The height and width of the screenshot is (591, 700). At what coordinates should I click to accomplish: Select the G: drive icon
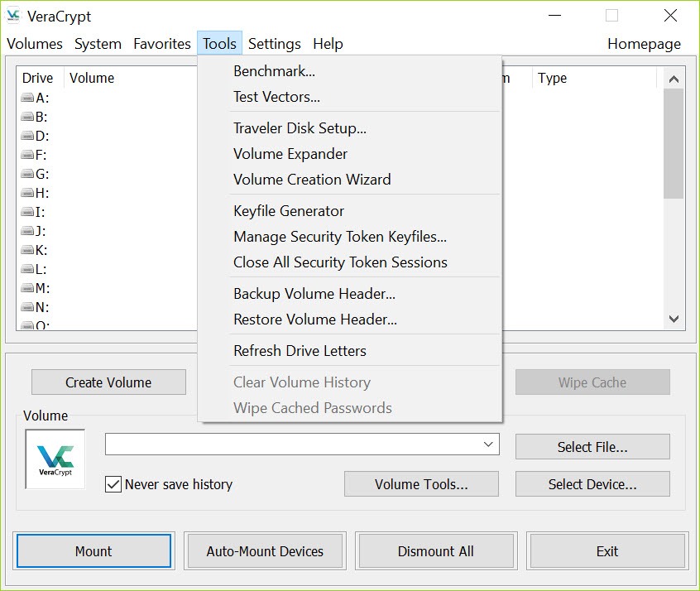click(x=27, y=173)
